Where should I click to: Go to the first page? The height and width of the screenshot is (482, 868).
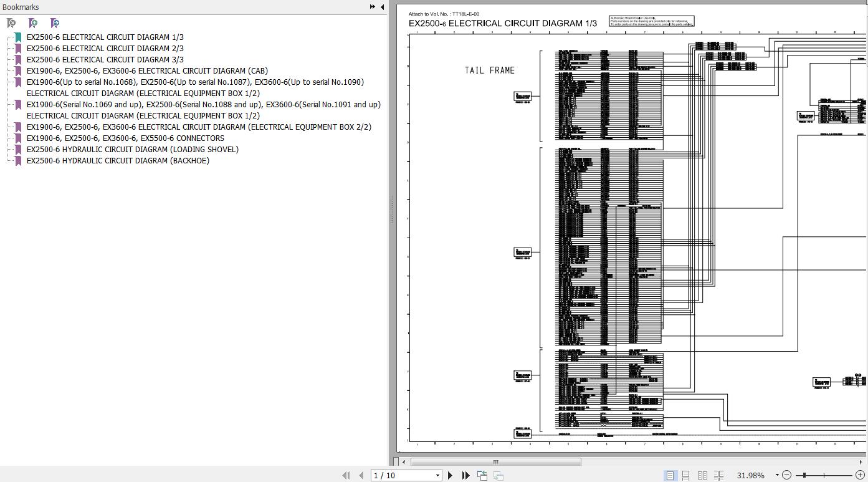346,476
